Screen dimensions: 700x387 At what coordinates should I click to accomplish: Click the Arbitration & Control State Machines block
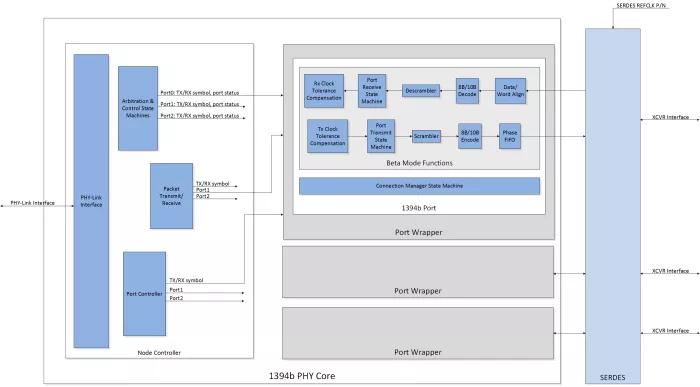[x=138, y=108]
